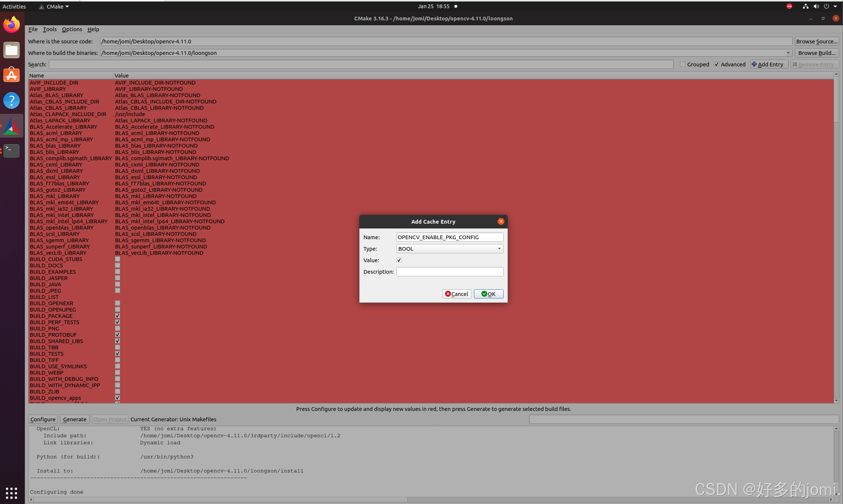
Task: Open the Files app in dock
Action: click(11, 50)
